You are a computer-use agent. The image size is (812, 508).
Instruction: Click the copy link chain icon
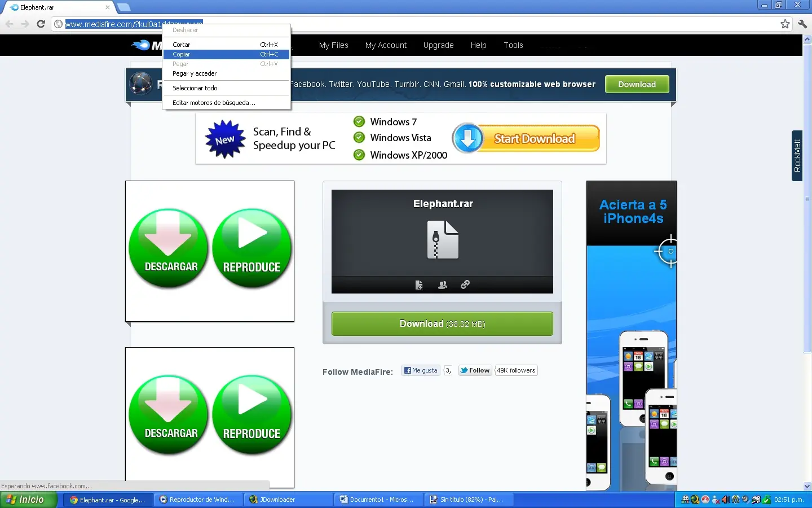465,284
